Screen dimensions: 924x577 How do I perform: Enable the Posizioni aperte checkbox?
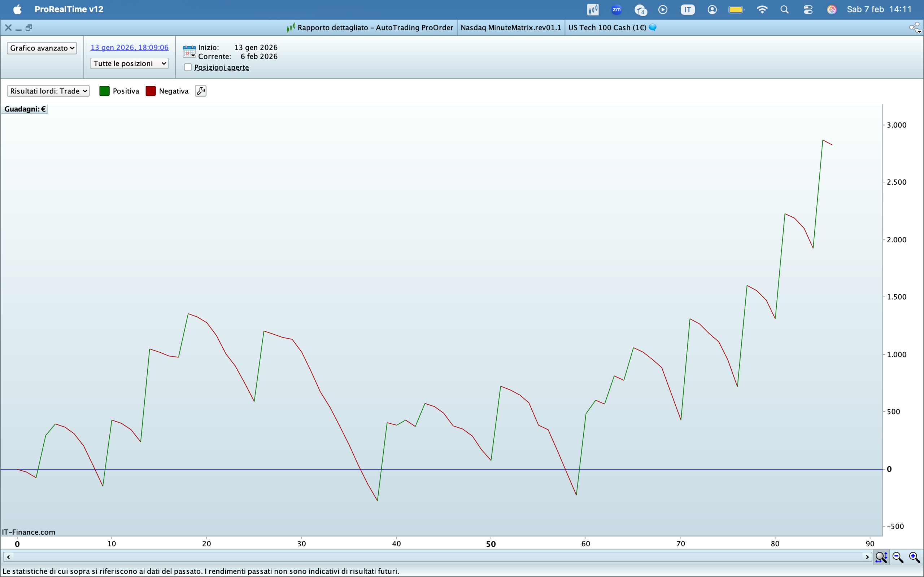pyautogui.click(x=188, y=67)
